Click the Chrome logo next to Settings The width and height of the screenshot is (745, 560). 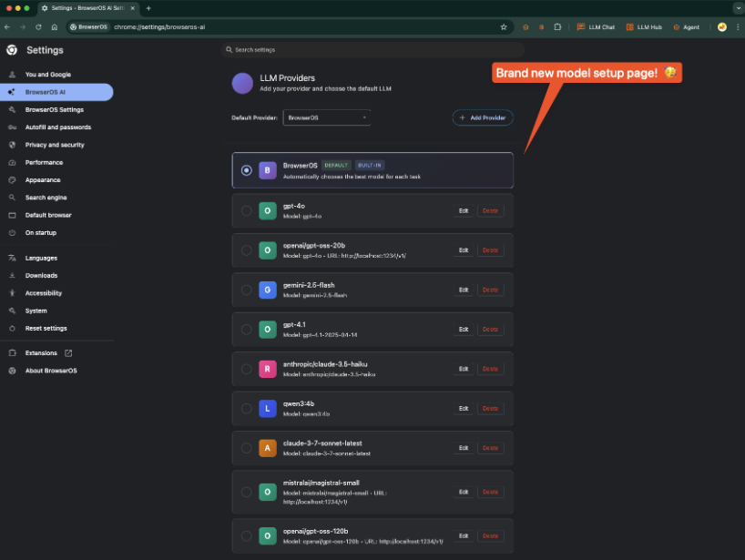click(12, 50)
